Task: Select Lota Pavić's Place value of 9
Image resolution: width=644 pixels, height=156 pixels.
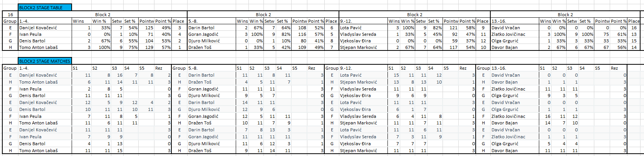Action: pyautogui.click(x=483, y=28)
